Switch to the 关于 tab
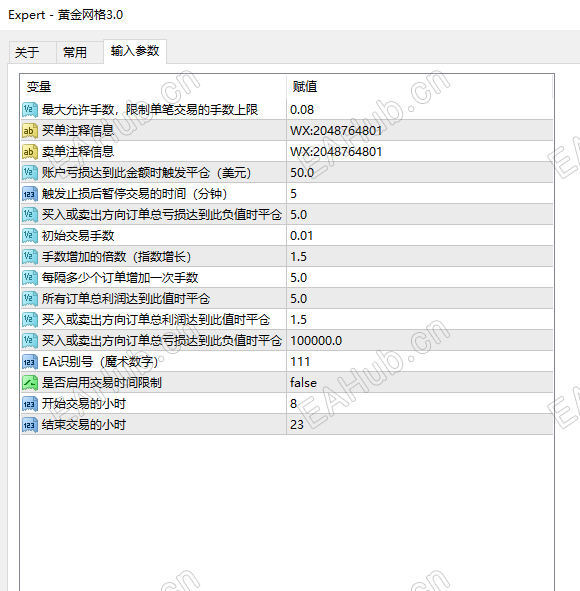This screenshot has height=591, width=580. pyautogui.click(x=32, y=52)
